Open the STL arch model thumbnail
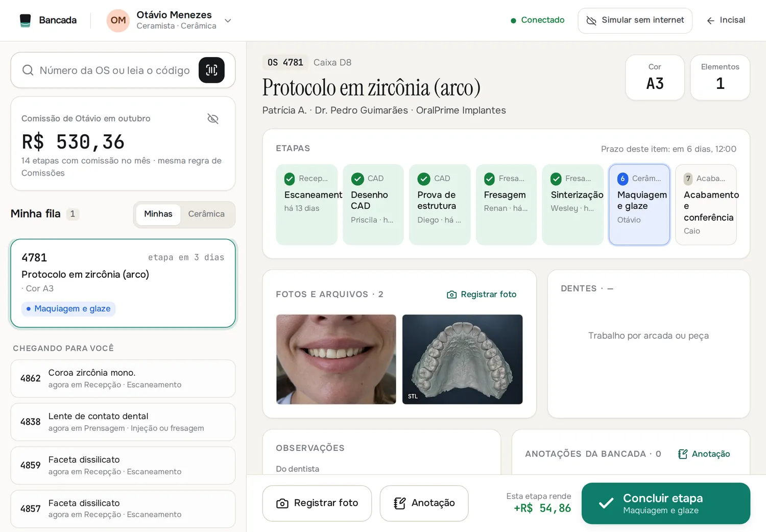The width and height of the screenshot is (766, 532). tap(462, 359)
